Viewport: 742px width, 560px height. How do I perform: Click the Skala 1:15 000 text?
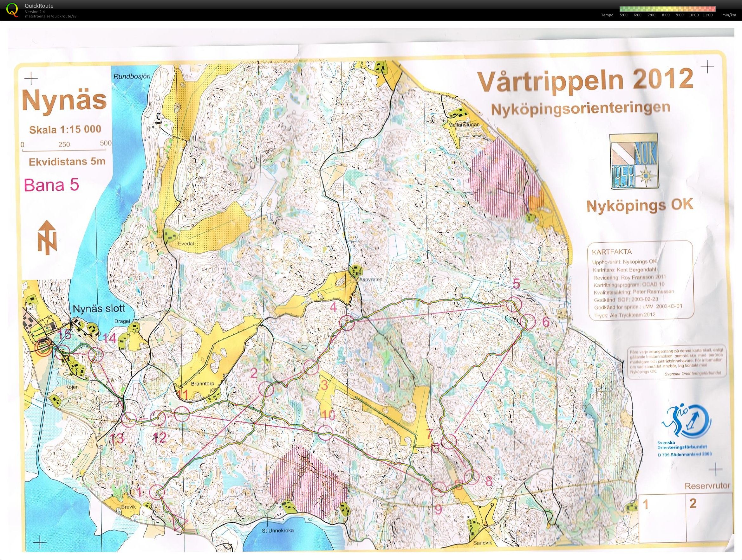(65, 129)
